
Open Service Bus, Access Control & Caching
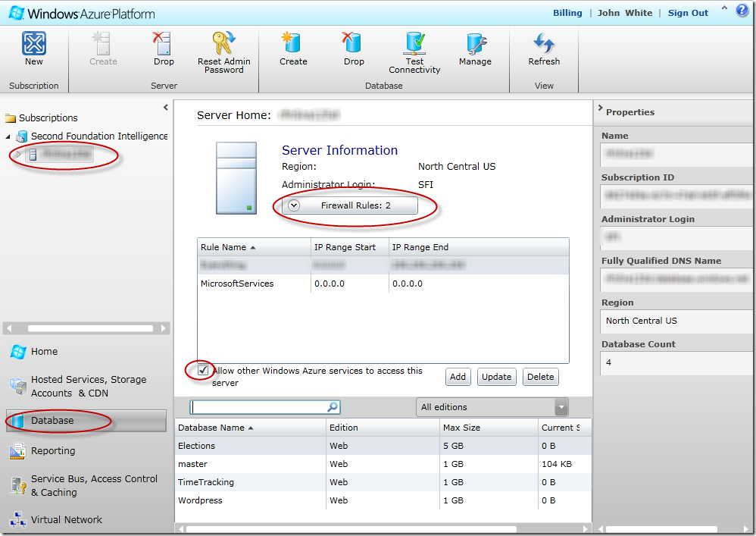(x=94, y=485)
